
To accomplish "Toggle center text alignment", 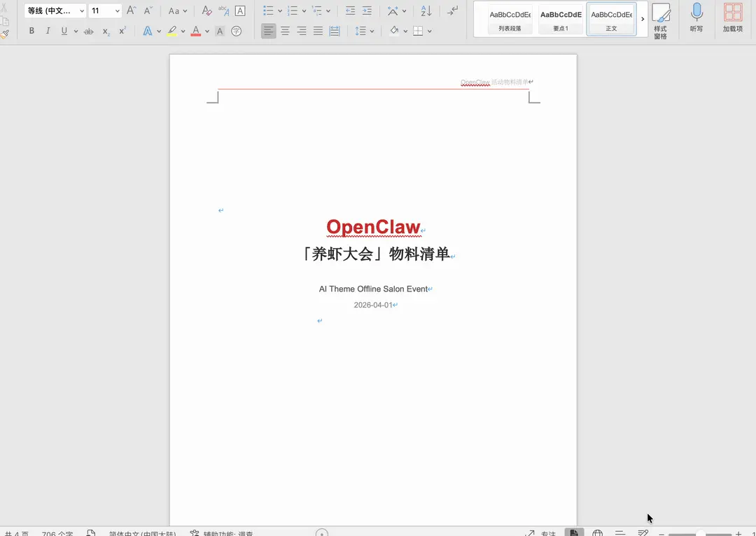I will [285, 31].
